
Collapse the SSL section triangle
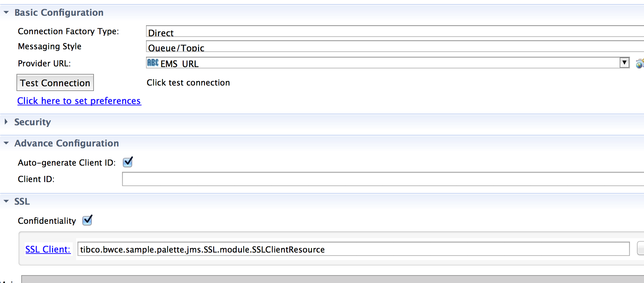click(6, 201)
